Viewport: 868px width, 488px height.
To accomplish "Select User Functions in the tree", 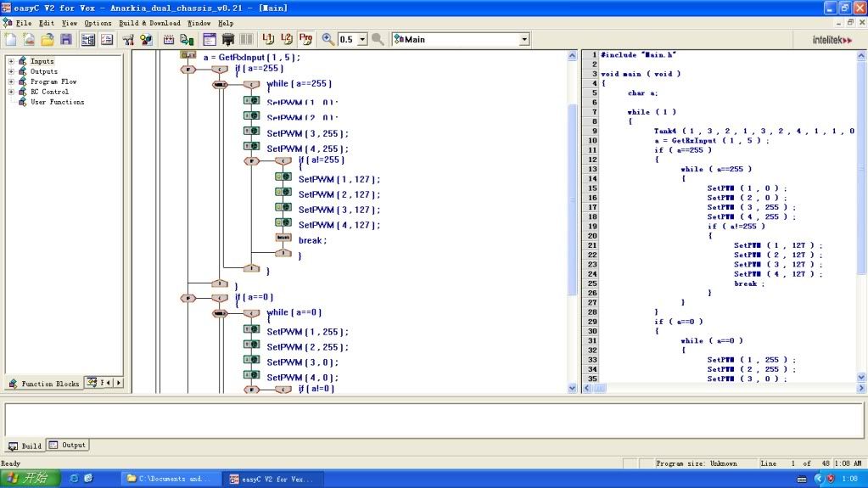I will click(57, 102).
